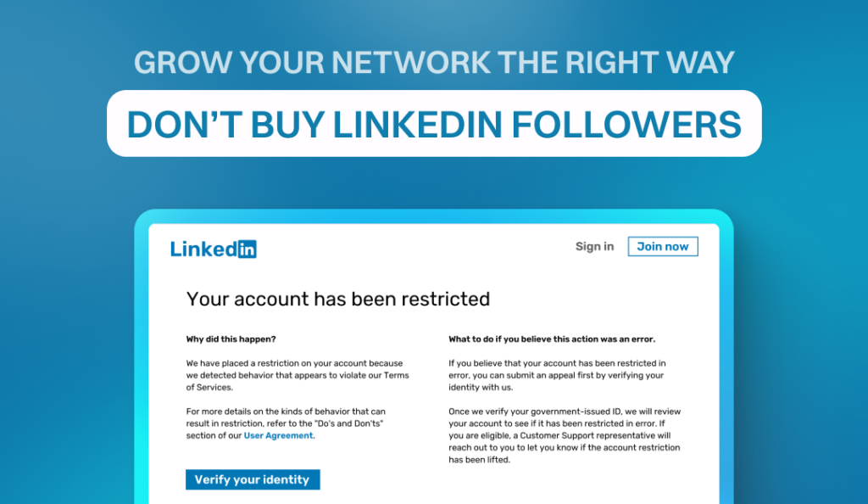Click the 'What to do if you believe' heading

(552, 339)
